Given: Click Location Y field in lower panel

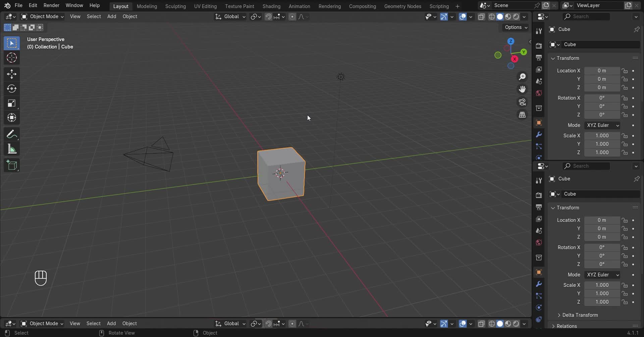Looking at the screenshot, I should [602, 229].
